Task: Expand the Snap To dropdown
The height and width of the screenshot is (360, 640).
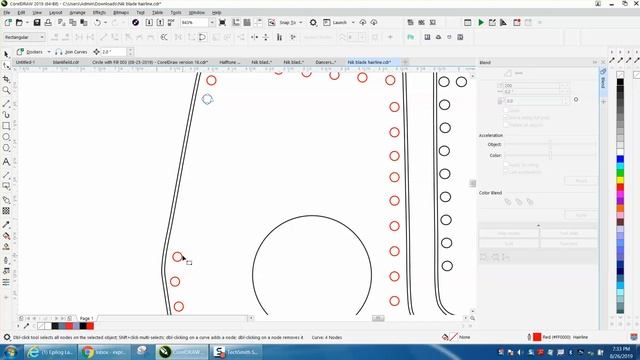Action: pos(301,23)
